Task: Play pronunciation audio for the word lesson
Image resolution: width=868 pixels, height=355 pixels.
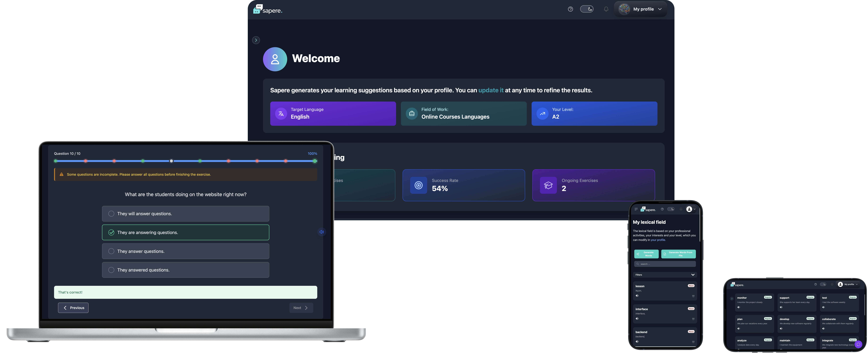Action: point(637,296)
